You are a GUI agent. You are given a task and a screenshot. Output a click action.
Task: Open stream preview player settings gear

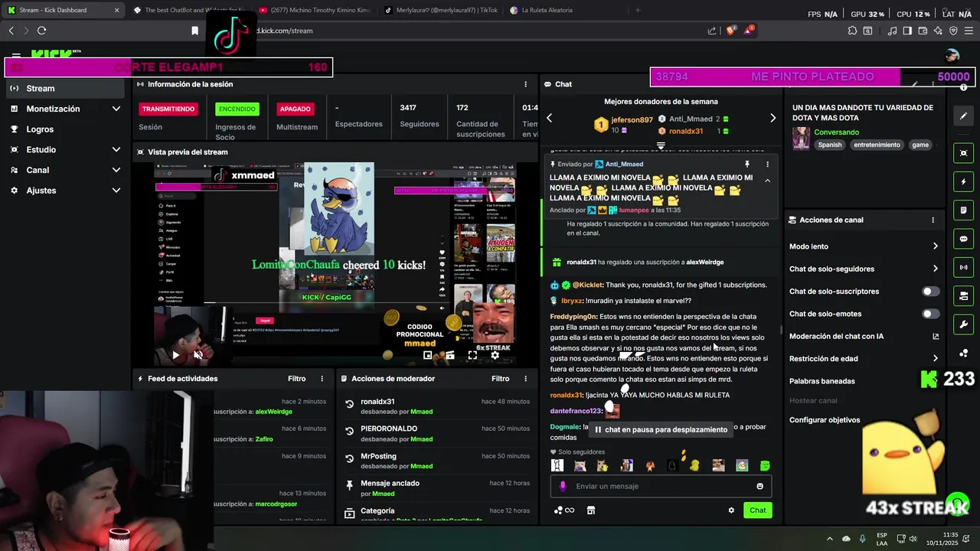tap(495, 355)
